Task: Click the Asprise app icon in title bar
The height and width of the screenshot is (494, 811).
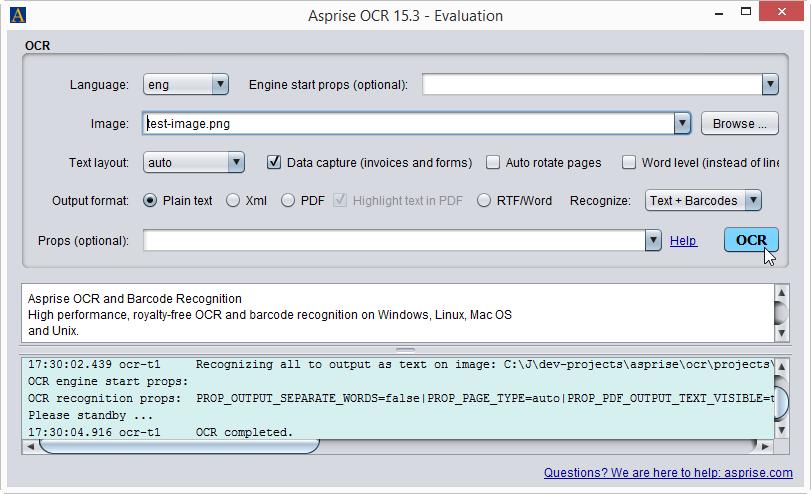Action: pos(17,15)
